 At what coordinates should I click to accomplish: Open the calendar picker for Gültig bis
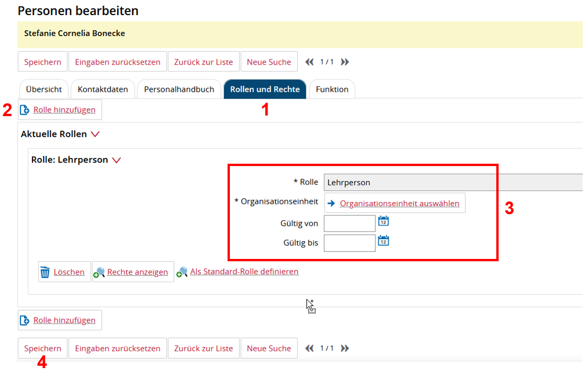[x=383, y=240]
